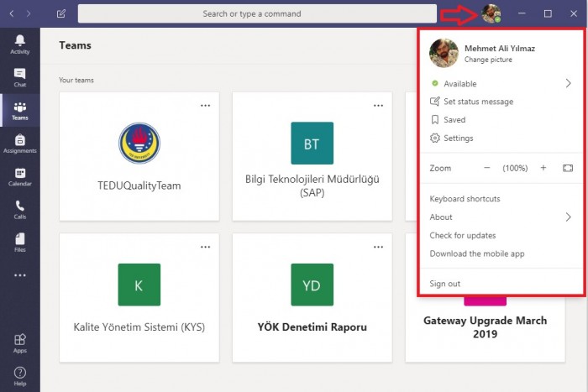Open the K team tile avatar
The image size is (588, 392).
139,285
